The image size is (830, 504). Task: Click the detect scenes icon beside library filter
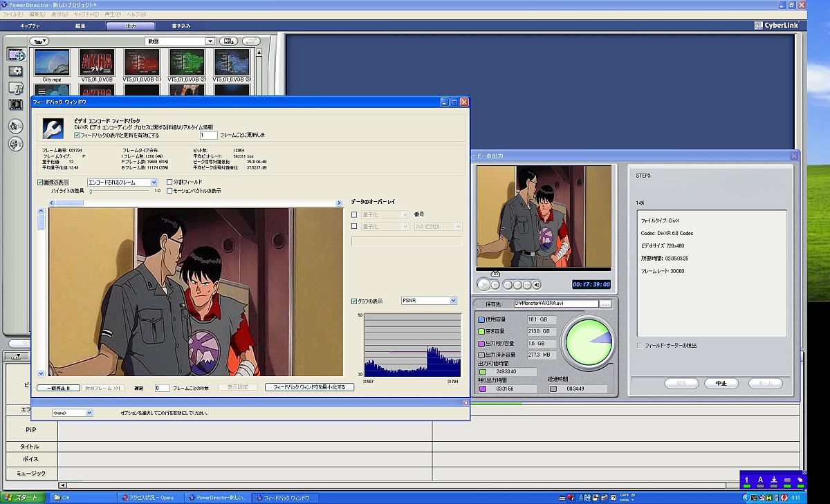[x=228, y=41]
